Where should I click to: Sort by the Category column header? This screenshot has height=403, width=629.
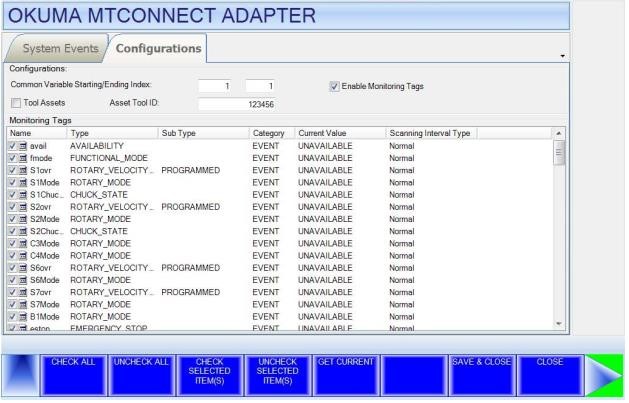272,134
